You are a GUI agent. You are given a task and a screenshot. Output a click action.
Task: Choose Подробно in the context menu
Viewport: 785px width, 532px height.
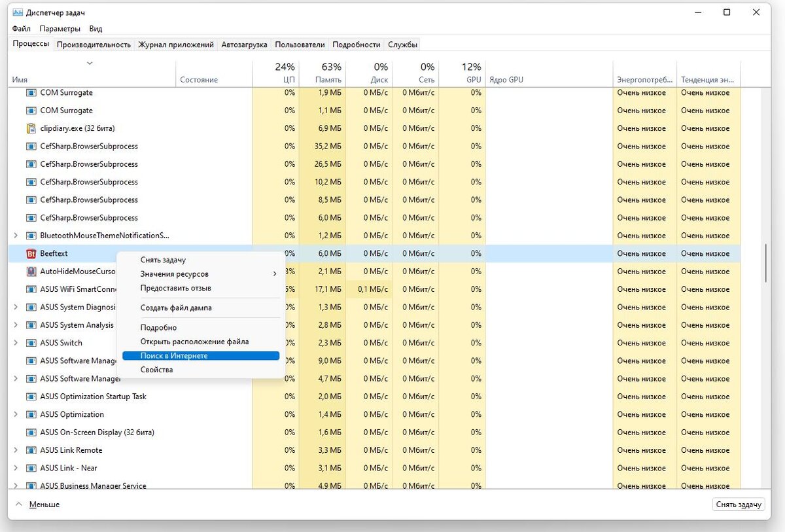[x=201, y=327]
